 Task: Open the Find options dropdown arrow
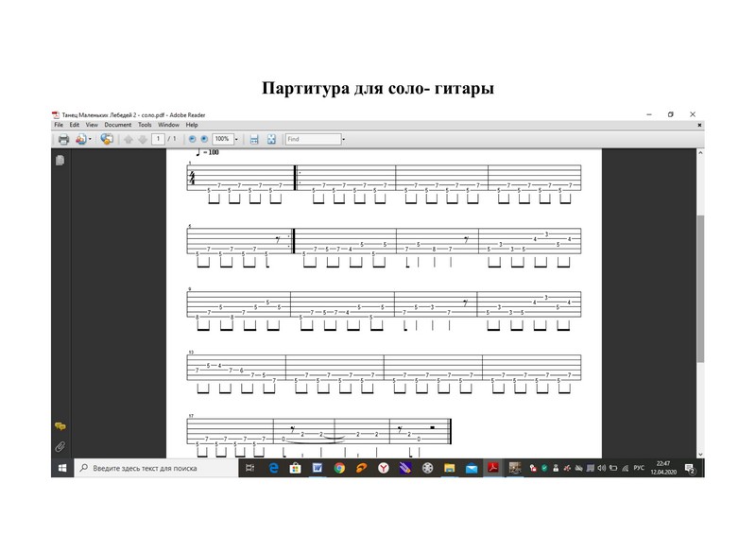(344, 139)
